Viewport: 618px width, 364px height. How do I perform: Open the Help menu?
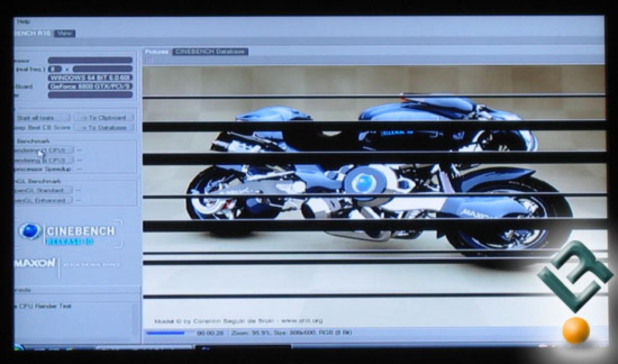(23, 21)
